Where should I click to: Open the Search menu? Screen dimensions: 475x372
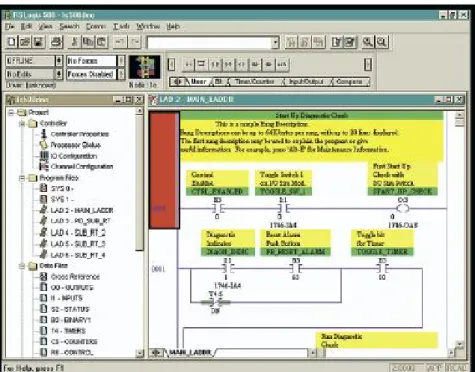[x=69, y=26]
